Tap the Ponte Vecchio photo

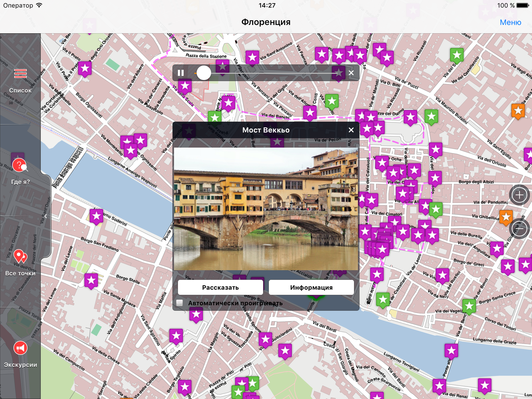pyautogui.click(x=266, y=209)
